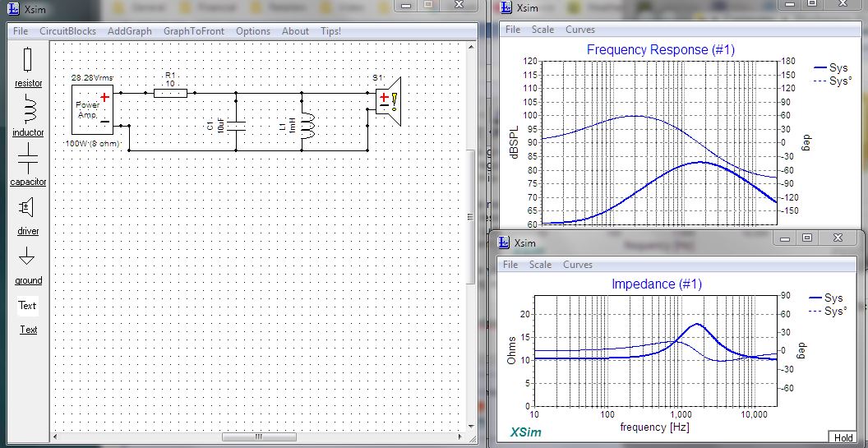Click the Sys° phase legend in Impedance graph
868x448 pixels.
[828, 311]
